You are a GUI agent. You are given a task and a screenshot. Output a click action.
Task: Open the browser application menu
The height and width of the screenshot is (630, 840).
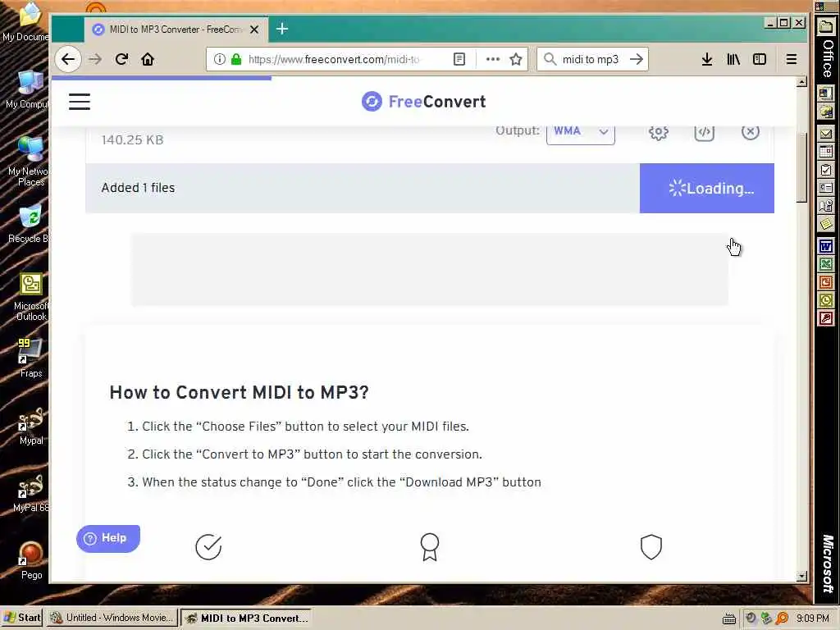pos(792,59)
